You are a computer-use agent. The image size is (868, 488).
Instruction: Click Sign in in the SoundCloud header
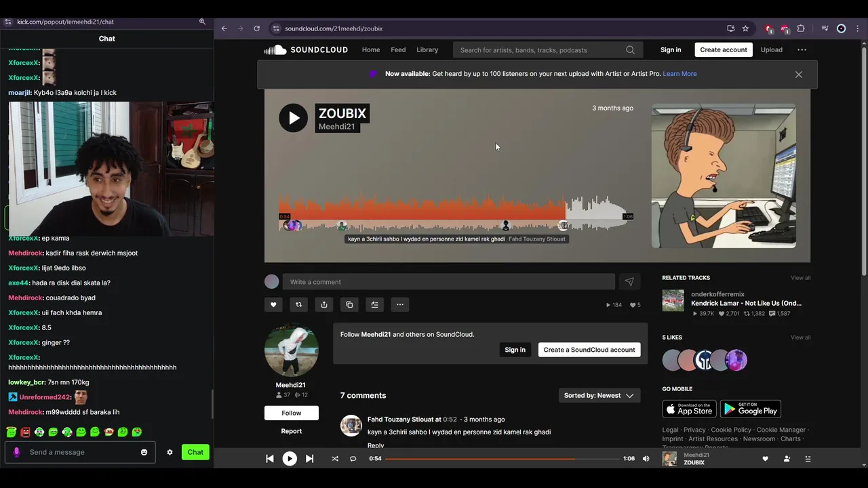tap(671, 49)
